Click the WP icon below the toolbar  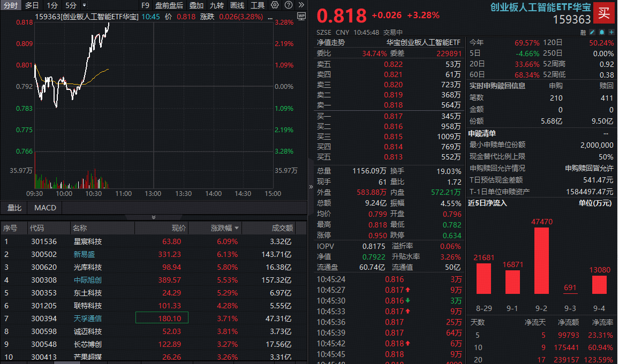[301, 17]
